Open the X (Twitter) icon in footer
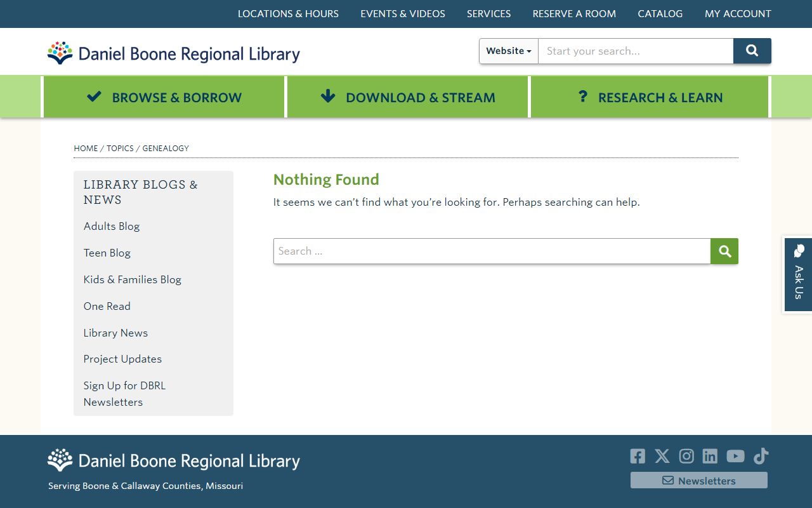The width and height of the screenshot is (812, 508). (662, 456)
